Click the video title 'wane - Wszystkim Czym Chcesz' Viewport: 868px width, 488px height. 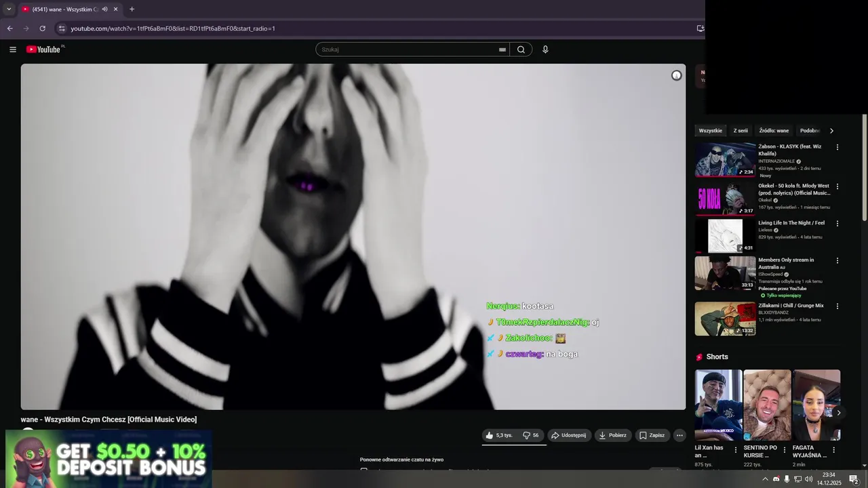108,420
